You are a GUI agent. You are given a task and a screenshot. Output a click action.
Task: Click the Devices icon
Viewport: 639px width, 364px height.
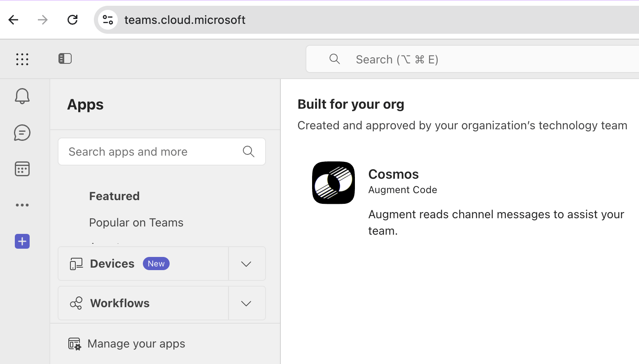coord(76,264)
